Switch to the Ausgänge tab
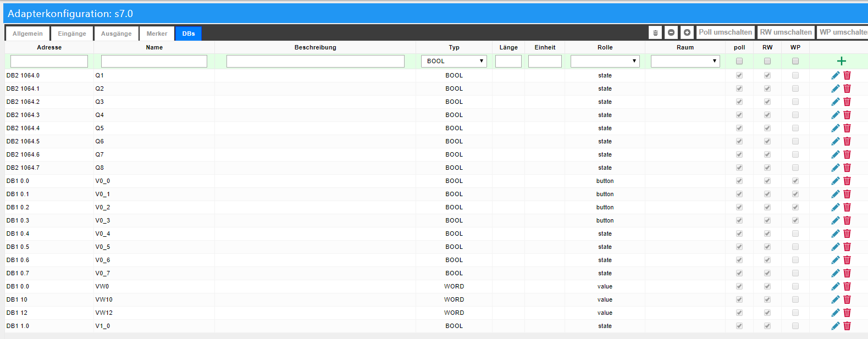Viewport: 868px width, 339px height. (117, 34)
